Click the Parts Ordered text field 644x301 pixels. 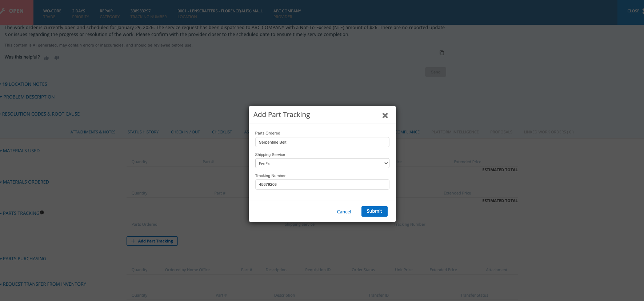(322, 142)
